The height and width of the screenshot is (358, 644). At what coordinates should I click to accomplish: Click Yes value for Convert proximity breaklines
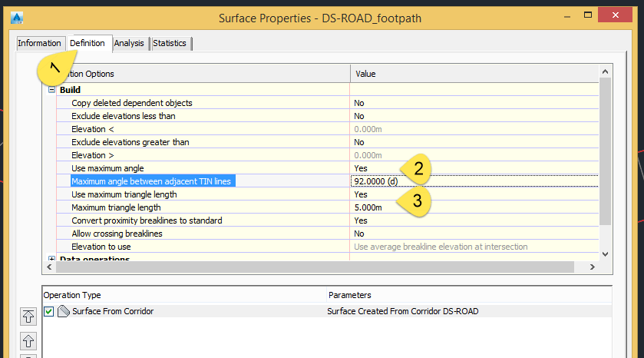coord(361,220)
